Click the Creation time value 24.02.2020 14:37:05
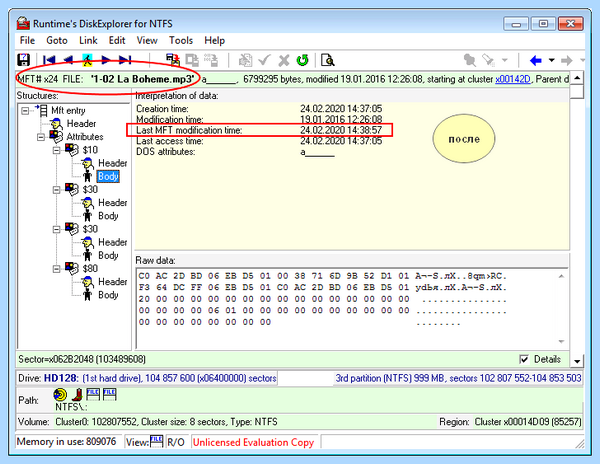This screenshot has width=600, height=464. pyautogui.click(x=341, y=109)
